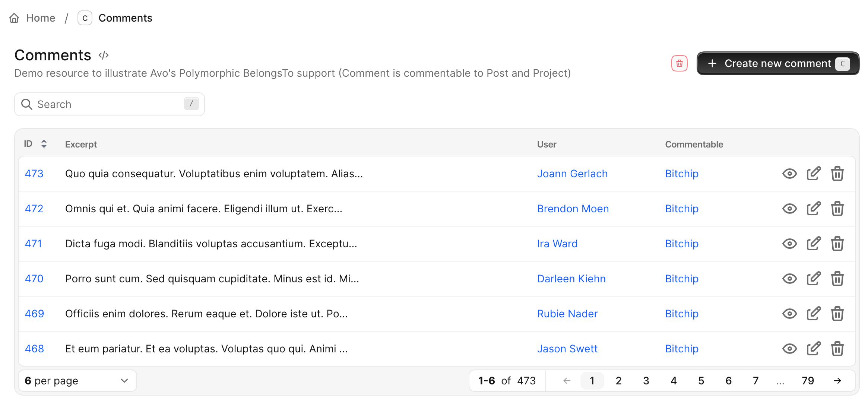The width and height of the screenshot is (868, 406).
Task: Go to pagination page 5
Action: tap(701, 381)
